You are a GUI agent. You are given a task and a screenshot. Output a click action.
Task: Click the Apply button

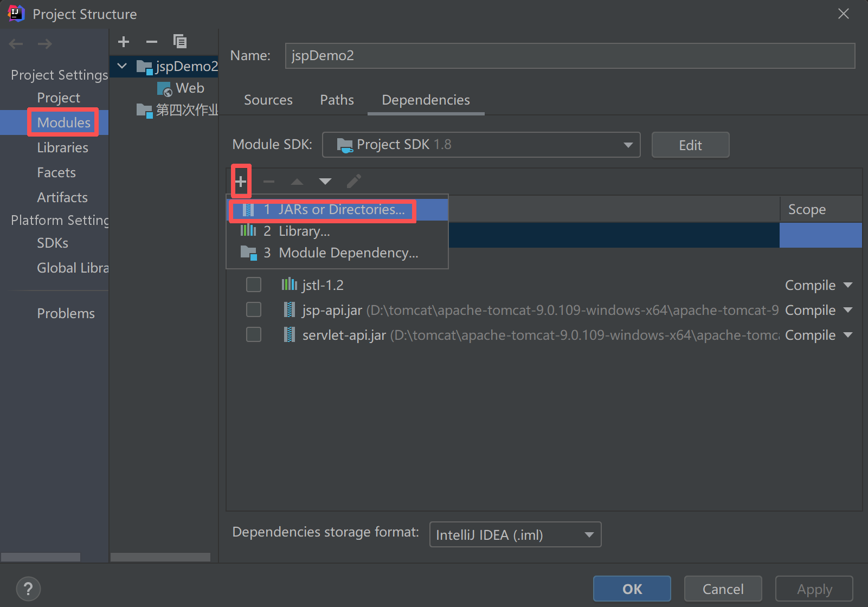pos(814,589)
